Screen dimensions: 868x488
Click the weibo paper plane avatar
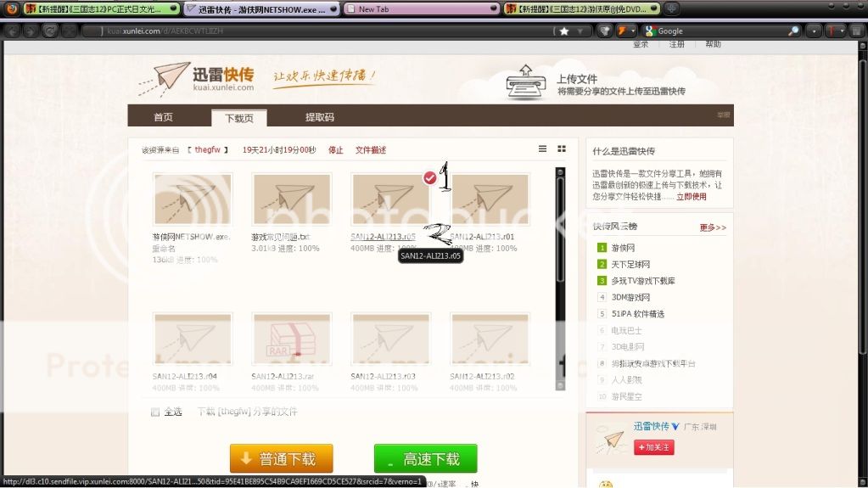[610, 441]
